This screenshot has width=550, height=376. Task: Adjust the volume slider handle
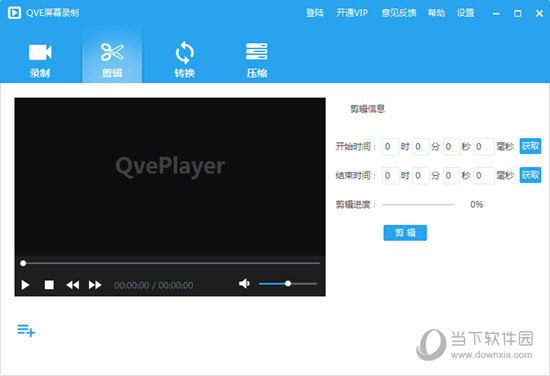pyautogui.click(x=288, y=283)
